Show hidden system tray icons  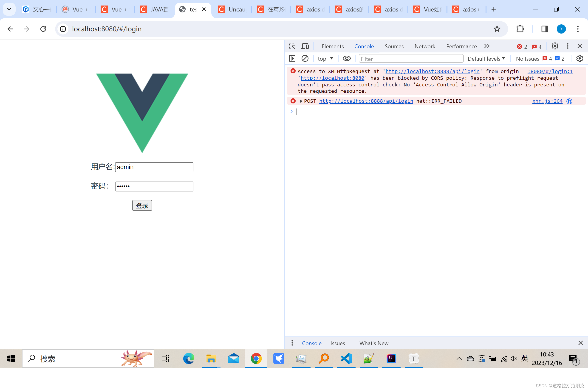point(459,359)
